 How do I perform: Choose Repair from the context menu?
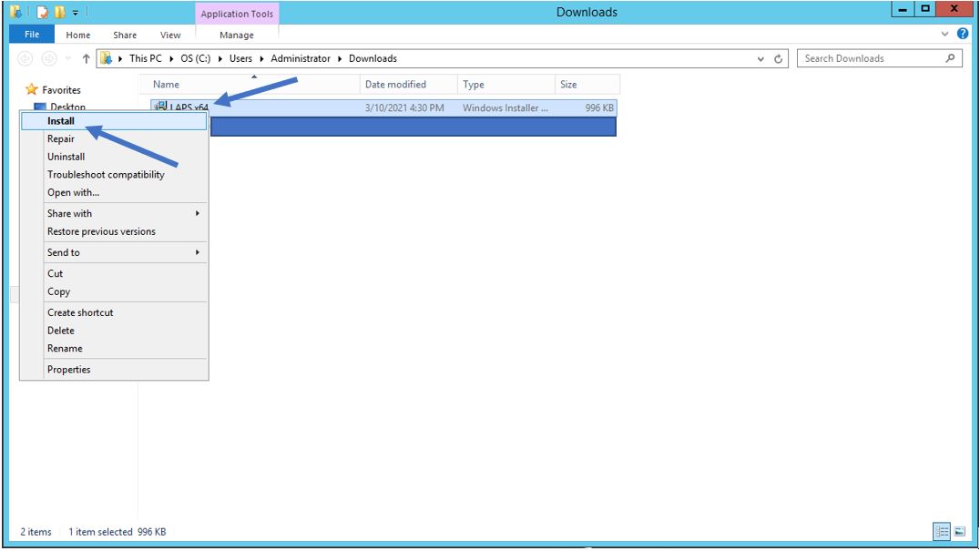click(114, 138)
